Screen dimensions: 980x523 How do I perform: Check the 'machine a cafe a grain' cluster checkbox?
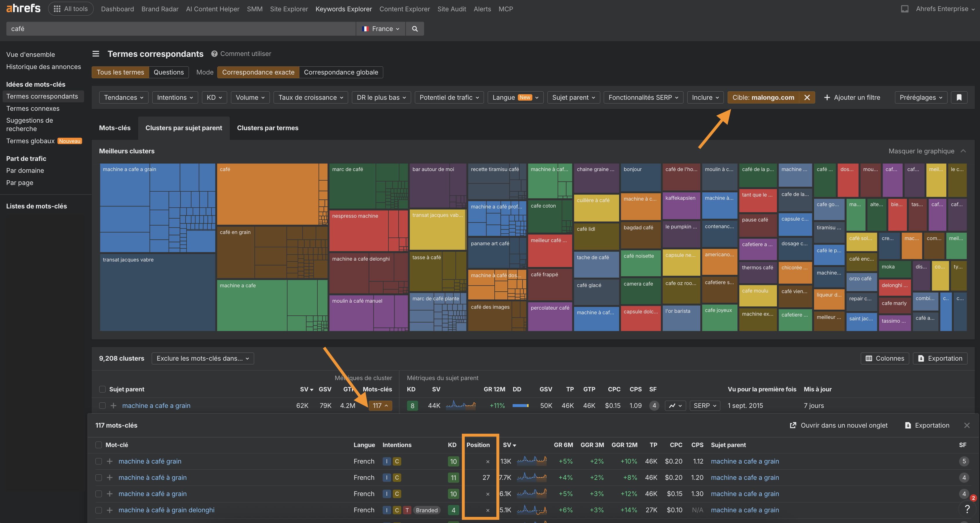coord(102,406)
